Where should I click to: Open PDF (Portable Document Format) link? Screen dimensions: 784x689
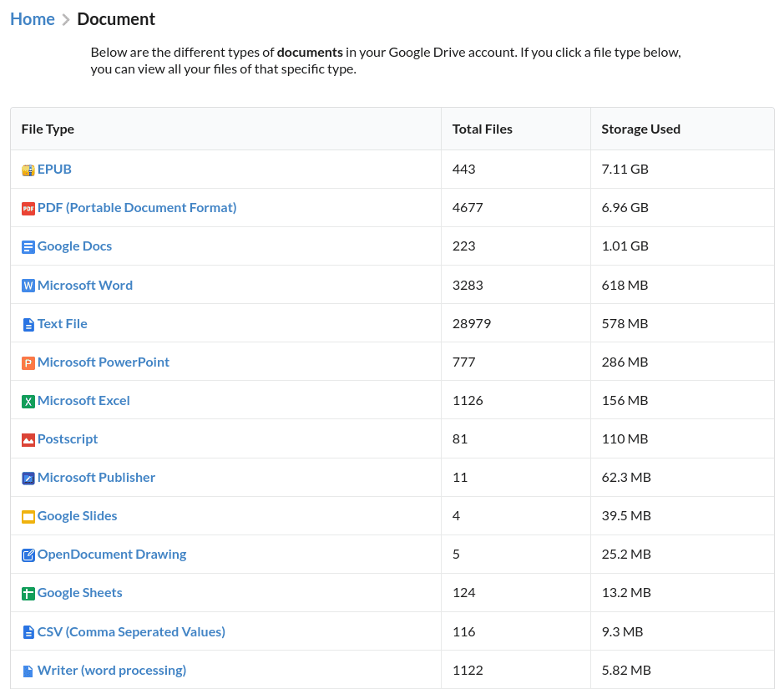137,207
